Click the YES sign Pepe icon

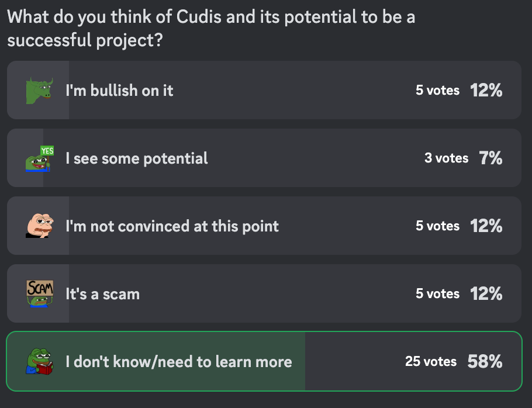[39, 158]
